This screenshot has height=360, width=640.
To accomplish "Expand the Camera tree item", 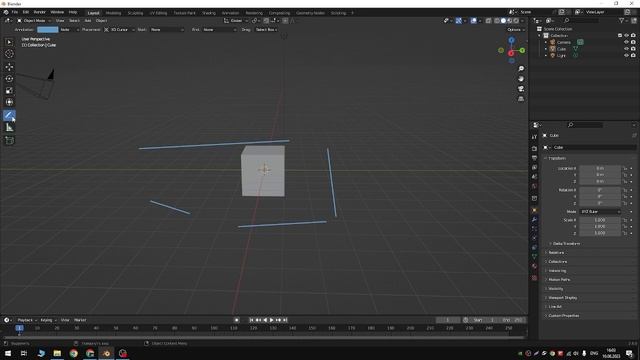I will pos(546,42).
